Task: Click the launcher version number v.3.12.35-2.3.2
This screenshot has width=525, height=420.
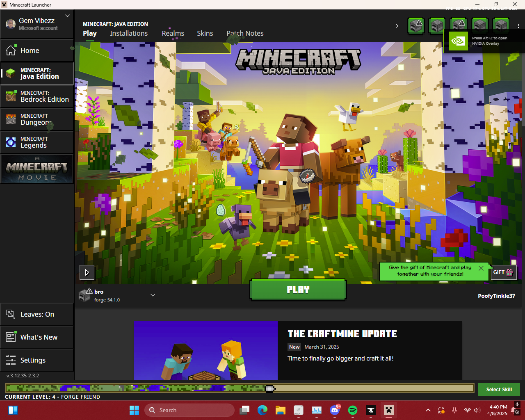Action: click(23, 375)
